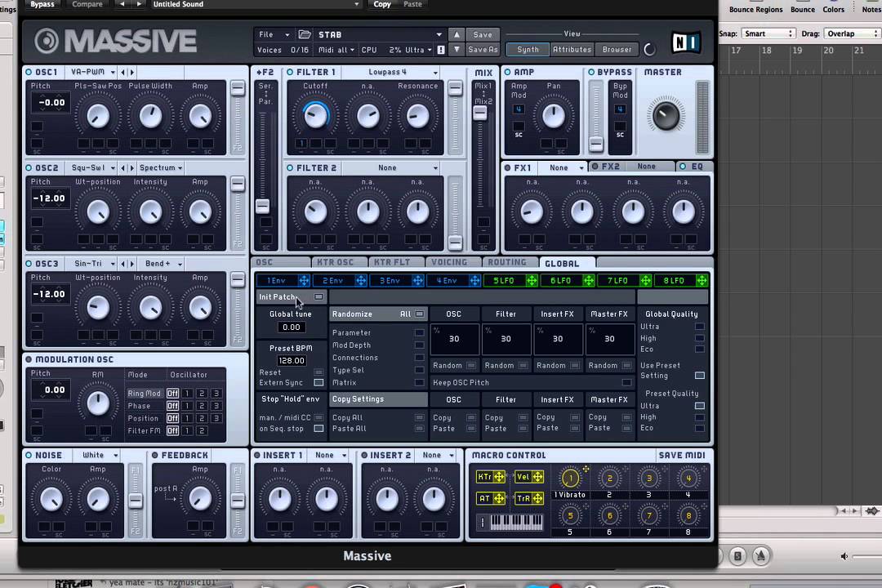Adjust the Master volume knob
882x588 pixels.
[666, 116]
